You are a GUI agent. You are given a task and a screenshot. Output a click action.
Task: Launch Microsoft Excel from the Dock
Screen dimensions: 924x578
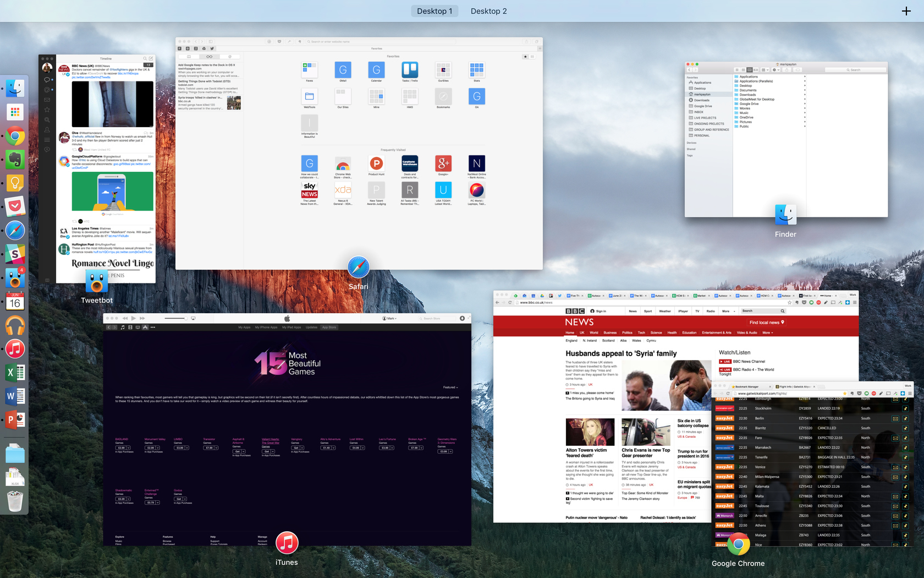[x=15, y=373]
